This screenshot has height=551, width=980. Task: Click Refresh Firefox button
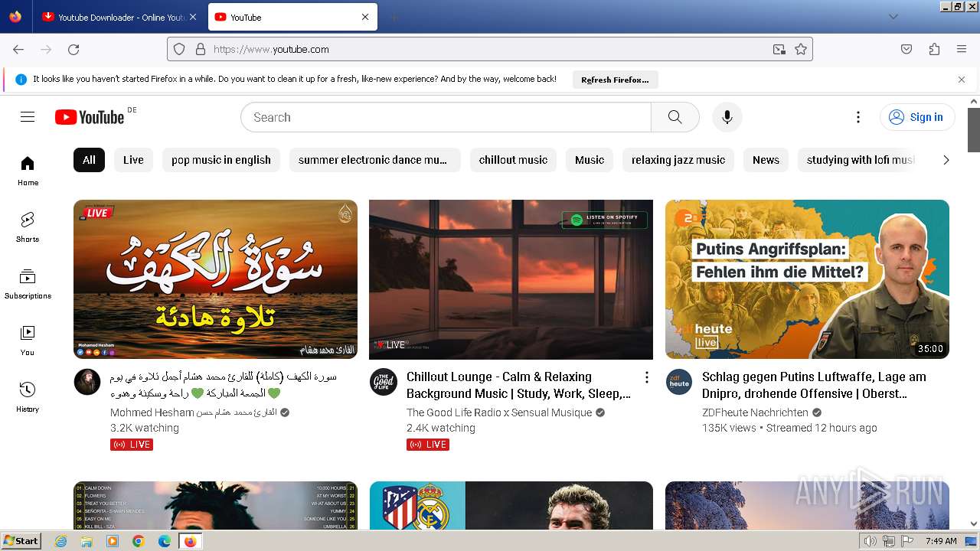click(x=615, y=80)
